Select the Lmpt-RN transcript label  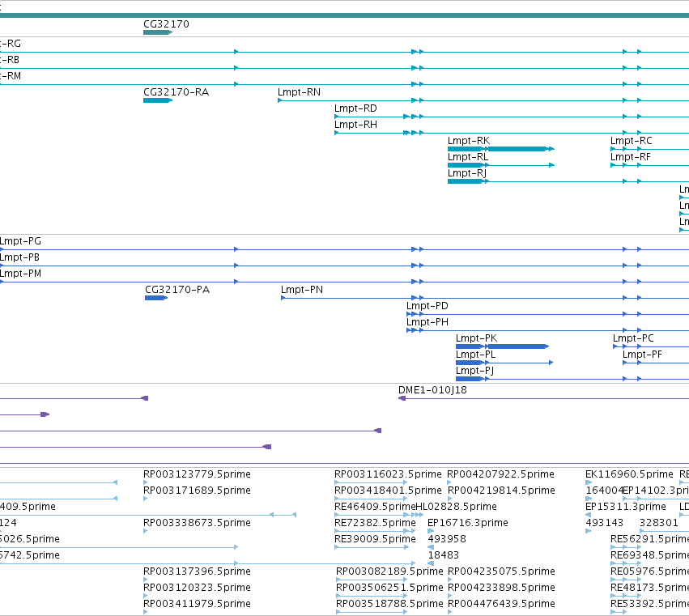[299, 92]
